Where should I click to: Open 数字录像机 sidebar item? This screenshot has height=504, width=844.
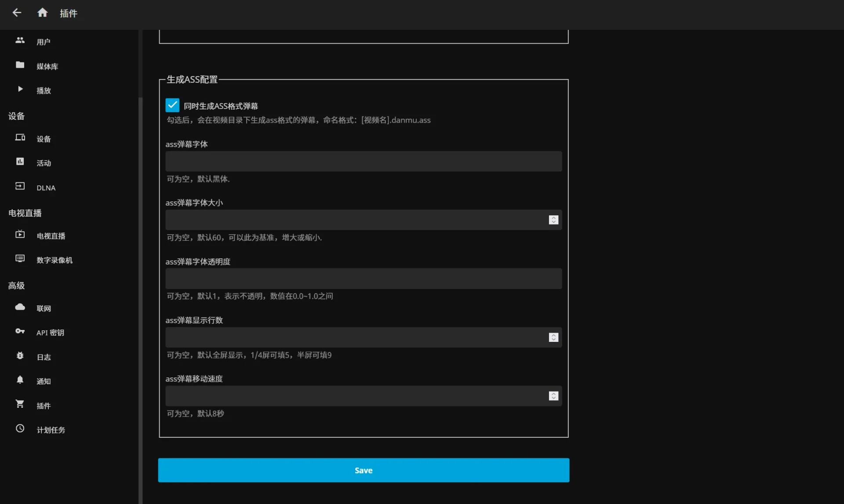54,260
